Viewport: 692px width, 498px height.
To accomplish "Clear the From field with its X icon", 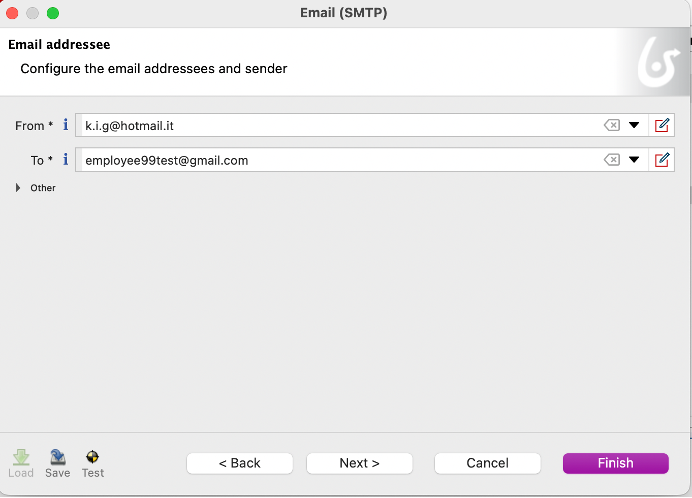I will point(612,125).
